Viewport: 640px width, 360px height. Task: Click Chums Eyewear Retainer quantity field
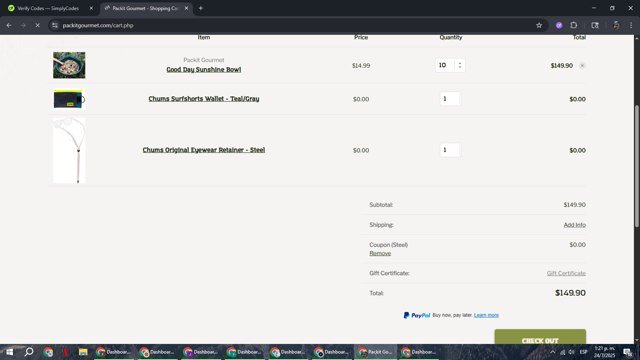pyautogui.click(x=450, y=150)
